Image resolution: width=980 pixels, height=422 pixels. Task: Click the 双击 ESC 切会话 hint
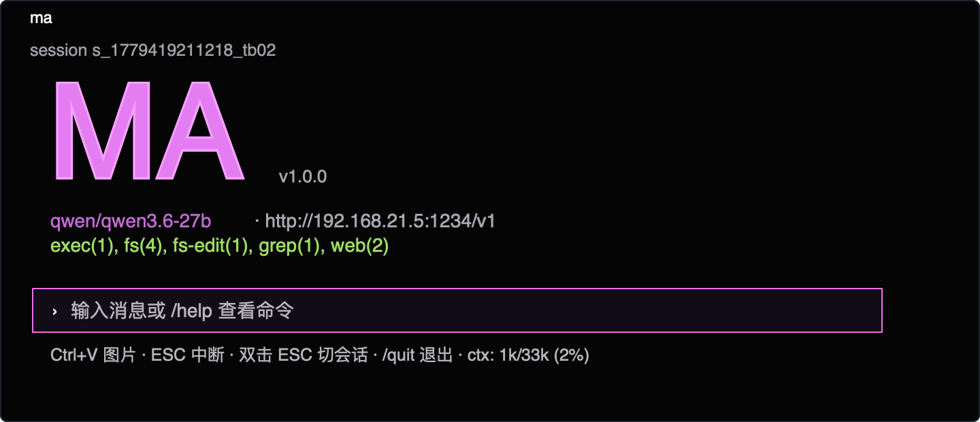coord(304,355)
